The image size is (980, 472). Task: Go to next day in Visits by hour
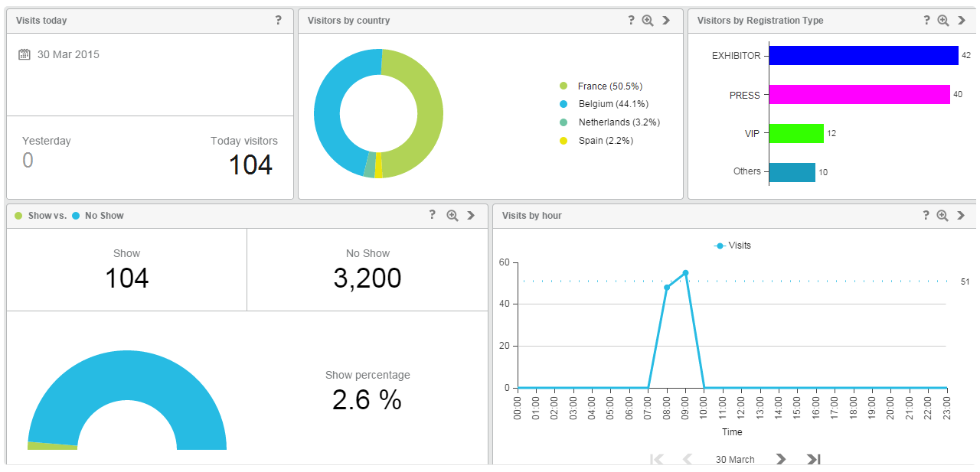780,459
